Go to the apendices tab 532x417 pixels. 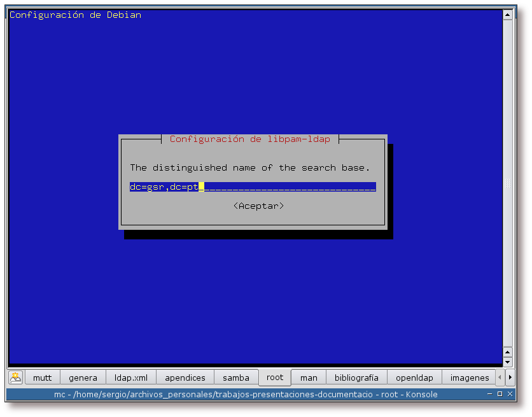pyautogui.click(x=185, y=378)
